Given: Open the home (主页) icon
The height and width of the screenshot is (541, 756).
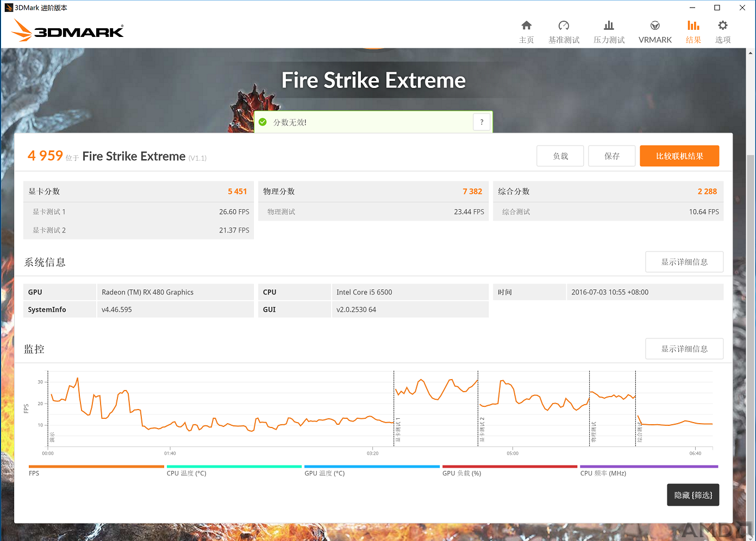Looking at the screenshot, I should pyautogui.click(x=526, y=26).
